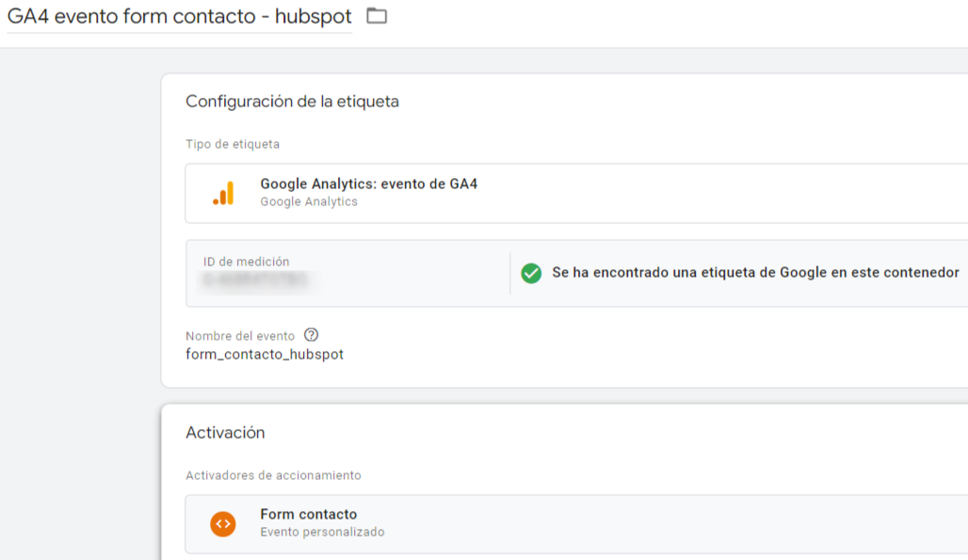Click the form_contacto_hubspot event name value

(265, 355)
